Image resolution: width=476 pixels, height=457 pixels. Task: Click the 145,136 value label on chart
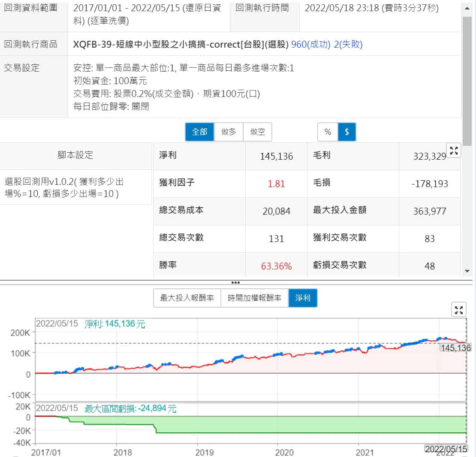pyautogui.click(x=455, y=348)
